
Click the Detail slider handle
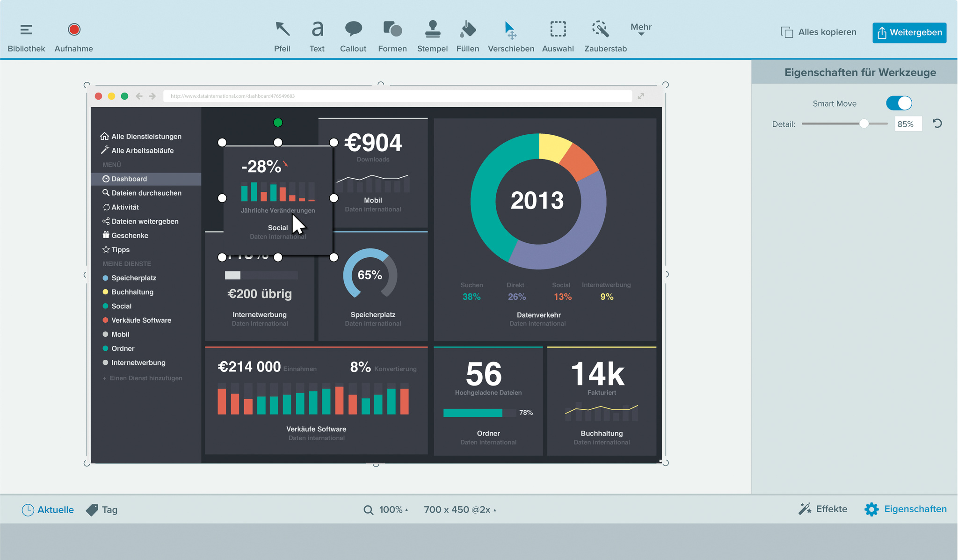coord(864,124)
